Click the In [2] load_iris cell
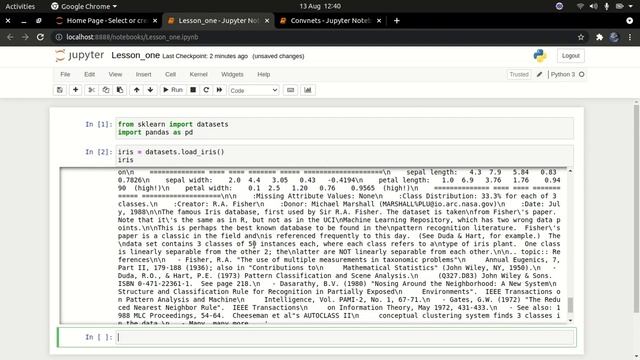 coord(344,156)
